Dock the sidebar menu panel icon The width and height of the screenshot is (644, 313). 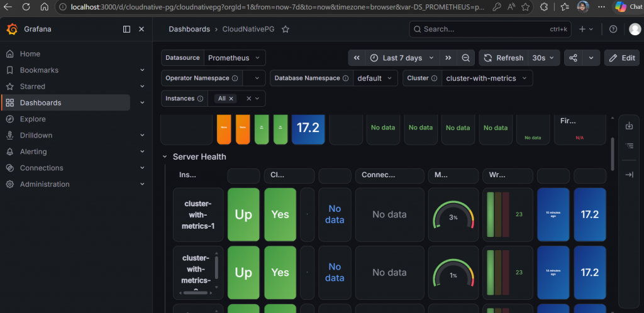(x=126, y=29)
